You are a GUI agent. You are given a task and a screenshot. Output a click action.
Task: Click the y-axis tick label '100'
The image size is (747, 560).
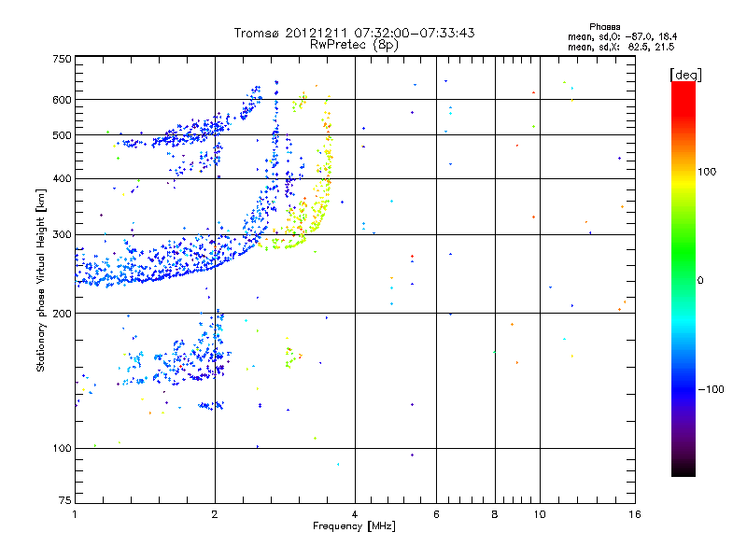point(62,449)
